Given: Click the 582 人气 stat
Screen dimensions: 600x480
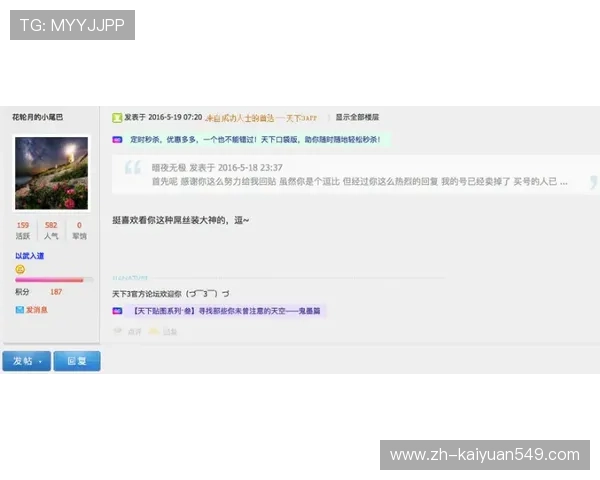Looking at the screenshot, I should point(51,230).
